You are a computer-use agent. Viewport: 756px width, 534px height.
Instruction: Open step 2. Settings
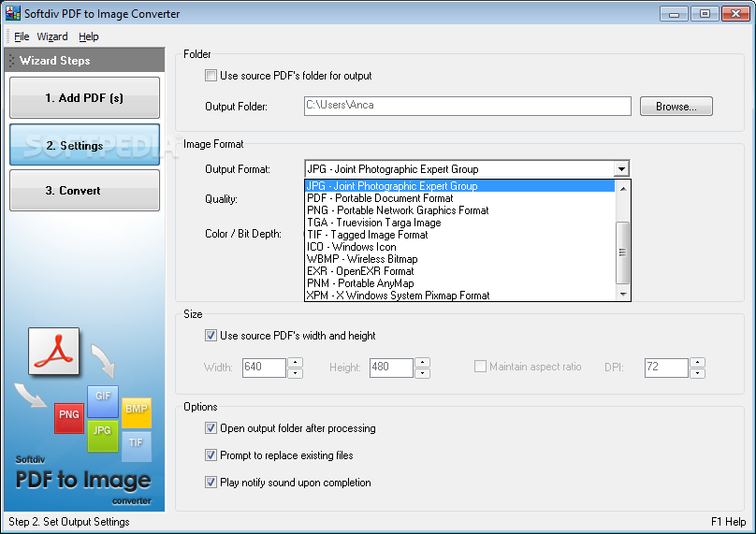click(x=84, y=145)
